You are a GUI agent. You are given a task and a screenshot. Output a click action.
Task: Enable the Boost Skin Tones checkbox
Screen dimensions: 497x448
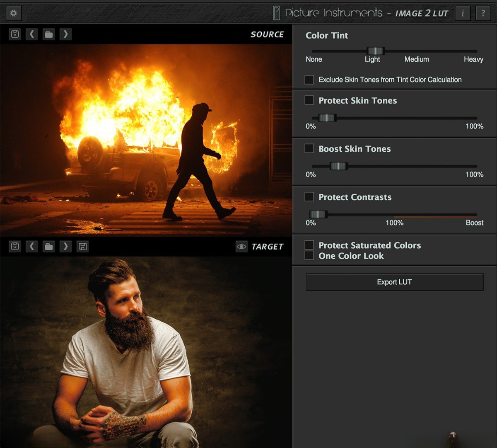[x=309, y=148]
